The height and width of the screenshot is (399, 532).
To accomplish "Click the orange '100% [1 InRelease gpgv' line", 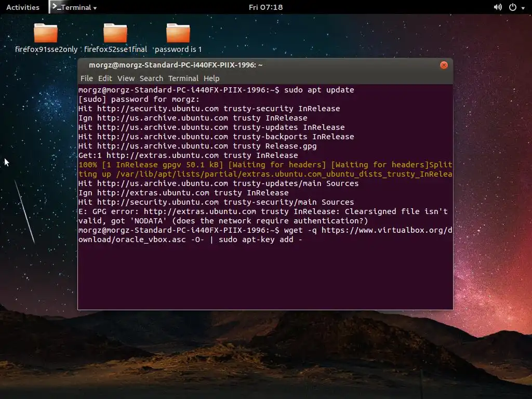I will coord(265,165).
